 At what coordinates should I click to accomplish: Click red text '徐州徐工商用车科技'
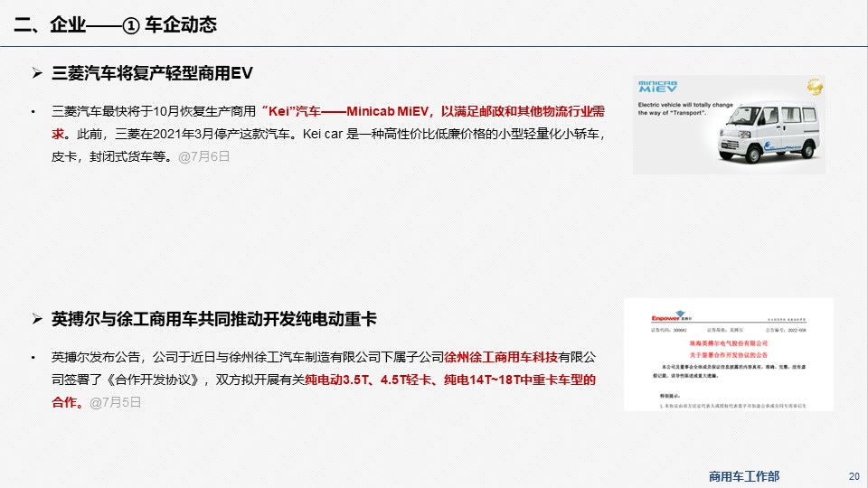coord(501,357)
